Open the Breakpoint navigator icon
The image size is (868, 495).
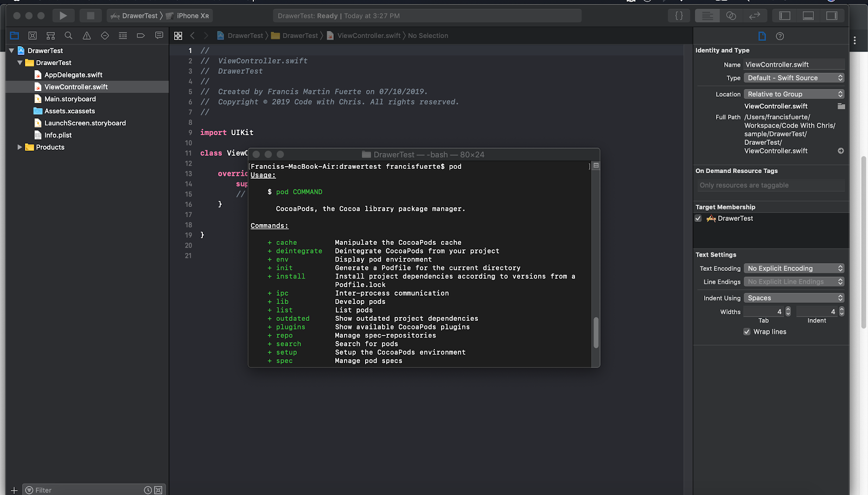pyautogui.click(x=141, y=36)
